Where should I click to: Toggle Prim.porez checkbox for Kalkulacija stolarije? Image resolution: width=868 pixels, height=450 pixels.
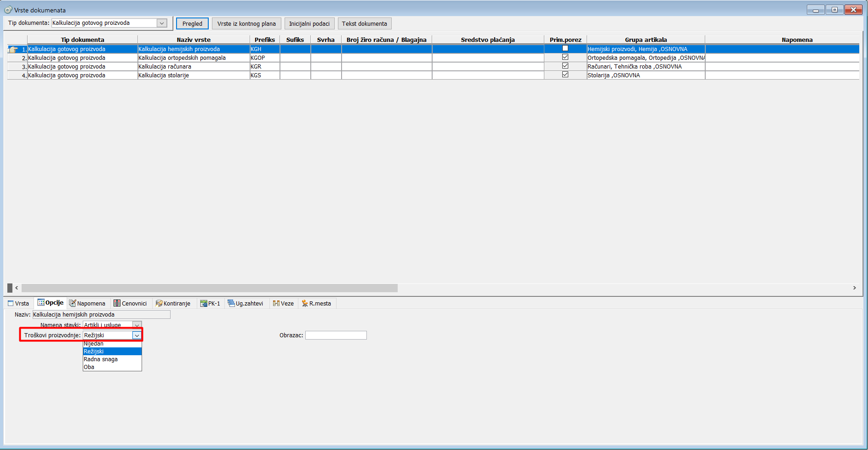click(x=565, y=75)
